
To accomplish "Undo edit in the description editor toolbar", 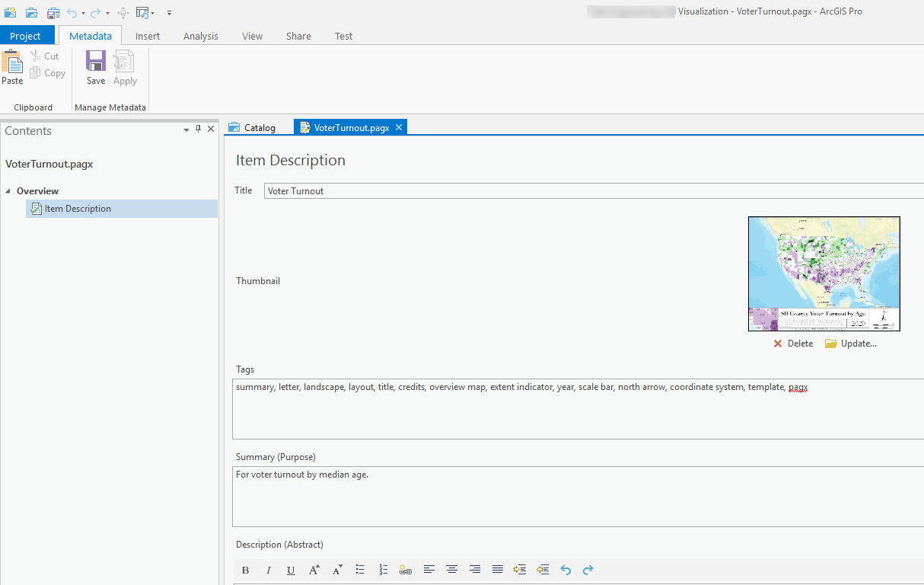I will click(x=566, y=570).
